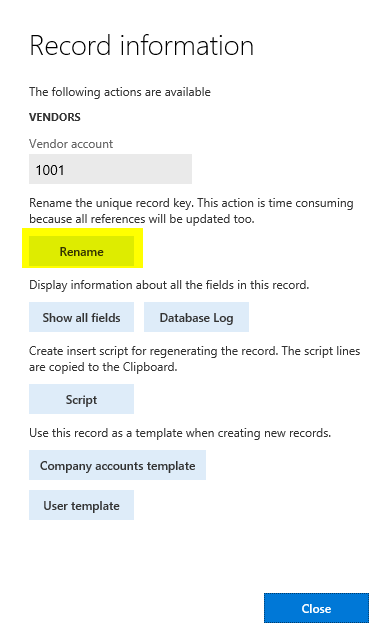388x640 pixels.
Task: Click the VENDORS section label
Action: (55, 117)
